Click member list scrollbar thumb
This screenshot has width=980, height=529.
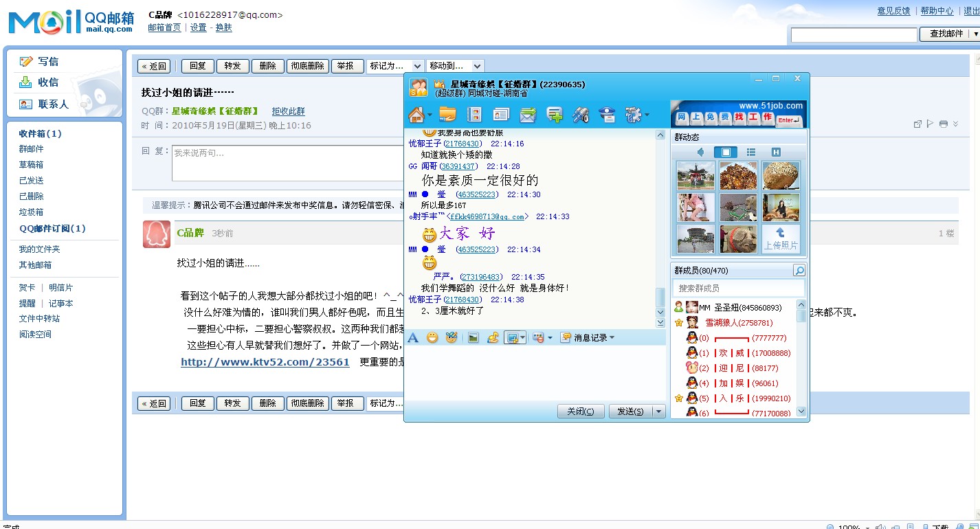click(801, 315)
